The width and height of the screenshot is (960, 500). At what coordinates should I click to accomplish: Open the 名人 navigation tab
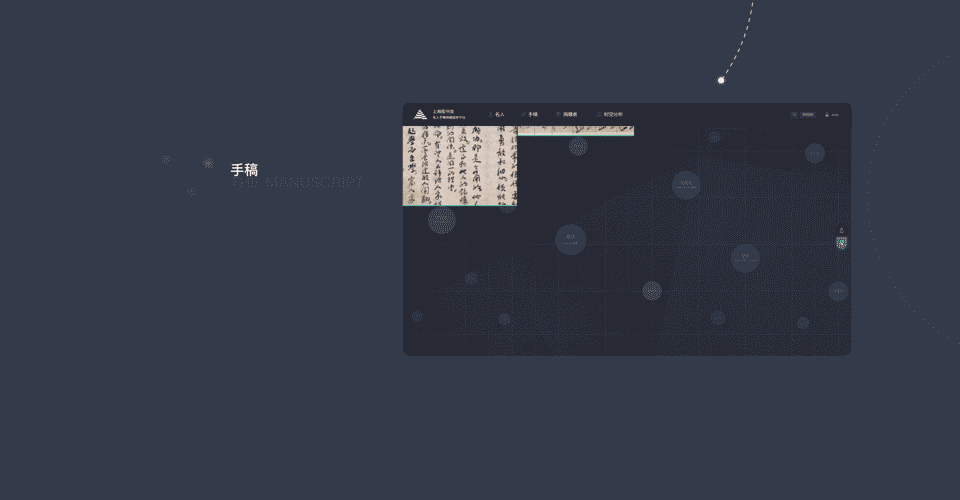pyautogui.click(x=497, y=114)
